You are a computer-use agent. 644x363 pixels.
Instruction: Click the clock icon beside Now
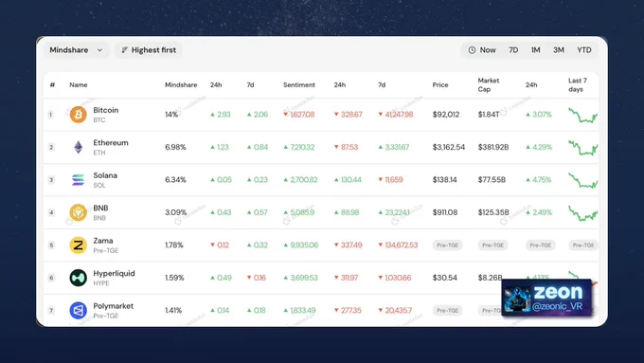pos(472,50)
